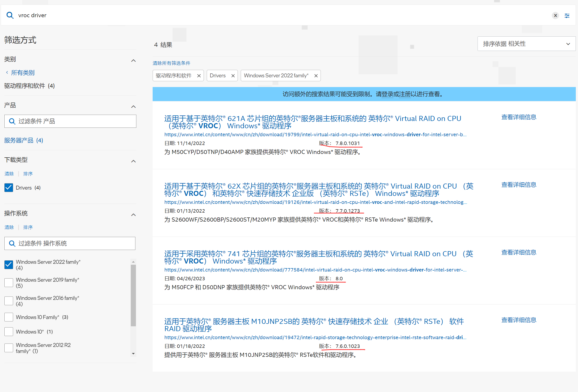
Task: Click version text 7.7.0.1273
Action: [x=347, y=211]
